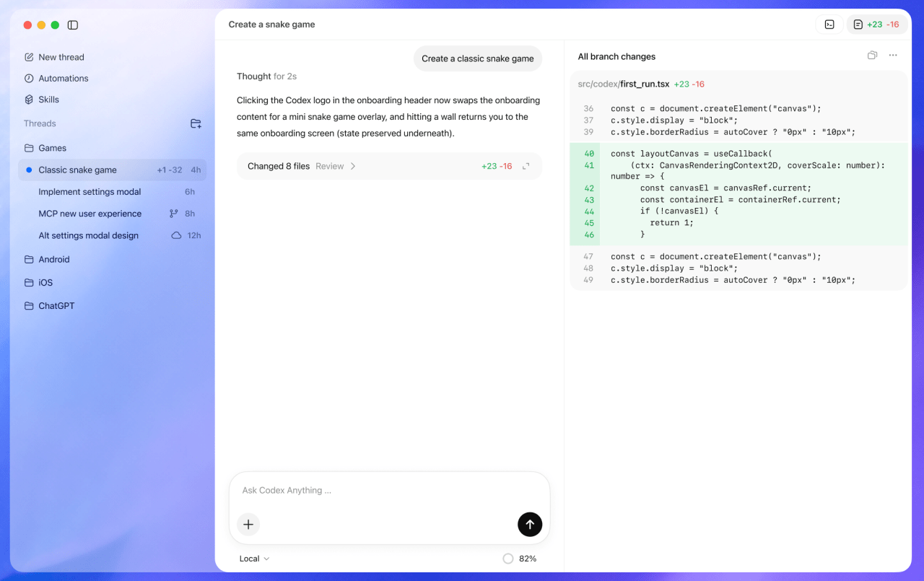This screenshot has width=924, height=581.
Task: Open the terminal icon in header
Action: (x=829, y=25)
